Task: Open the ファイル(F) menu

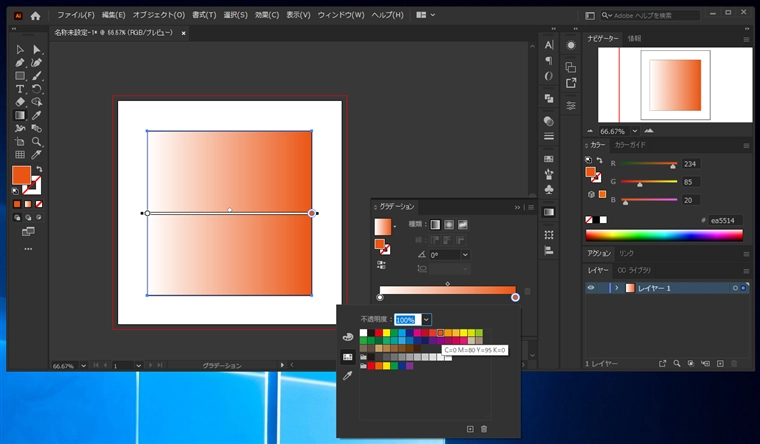Action: pyautogui.click(x=76, y=15)
